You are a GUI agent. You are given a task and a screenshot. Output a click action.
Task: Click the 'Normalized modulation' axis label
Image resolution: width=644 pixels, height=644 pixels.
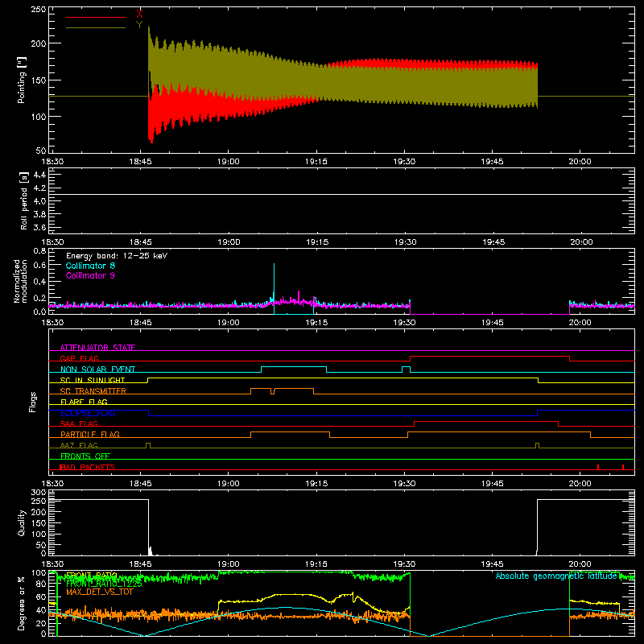tap(20, 281)
